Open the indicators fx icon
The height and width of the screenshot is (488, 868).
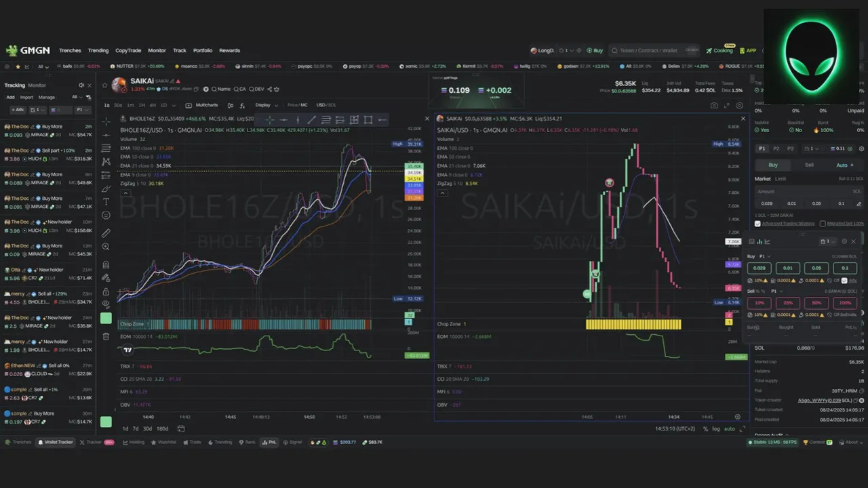pyautogui.click(x=243, y=105)
